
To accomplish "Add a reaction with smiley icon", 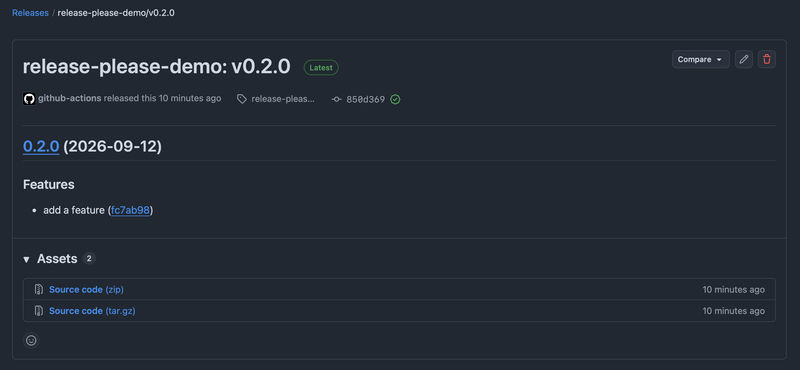I will pos(31,340).
